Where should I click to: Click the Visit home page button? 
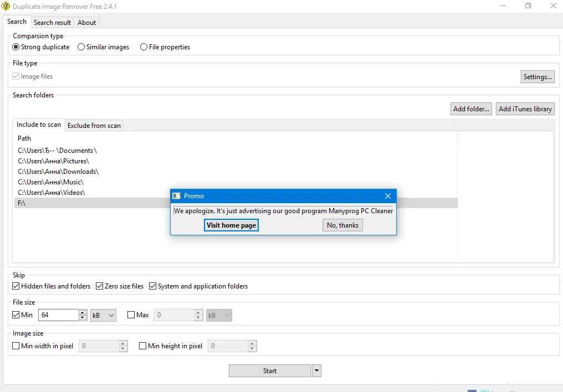pos(231,225)
